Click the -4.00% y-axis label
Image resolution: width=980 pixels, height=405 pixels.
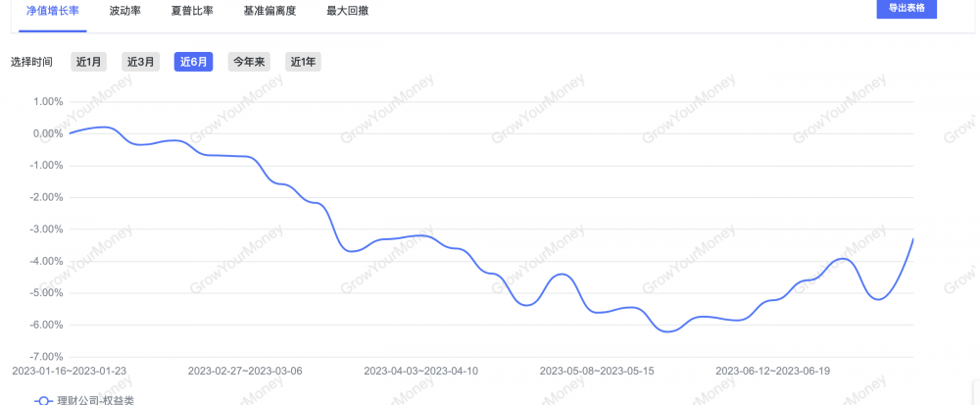(47, 261)
